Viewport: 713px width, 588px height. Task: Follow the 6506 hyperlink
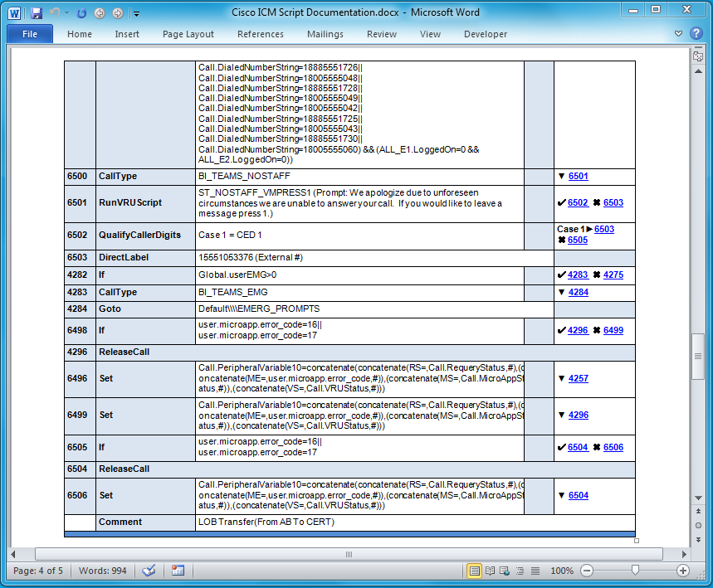(x=613, y=447)
